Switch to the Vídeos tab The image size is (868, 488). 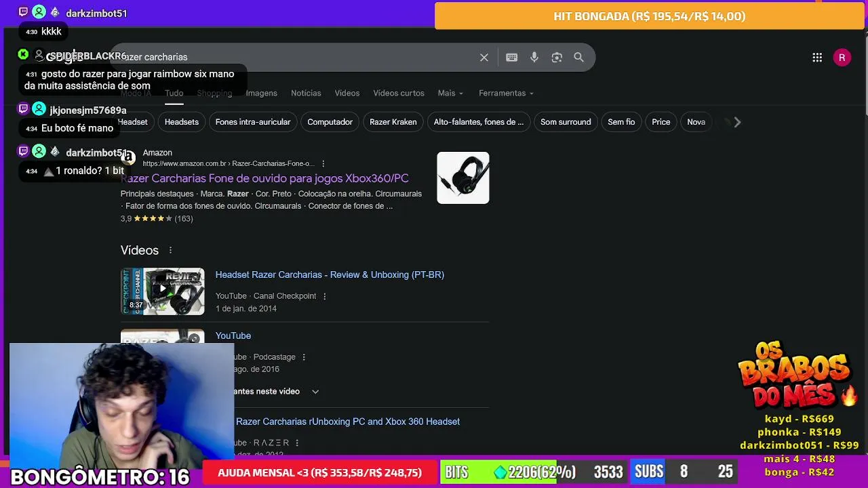pos(347,93)
